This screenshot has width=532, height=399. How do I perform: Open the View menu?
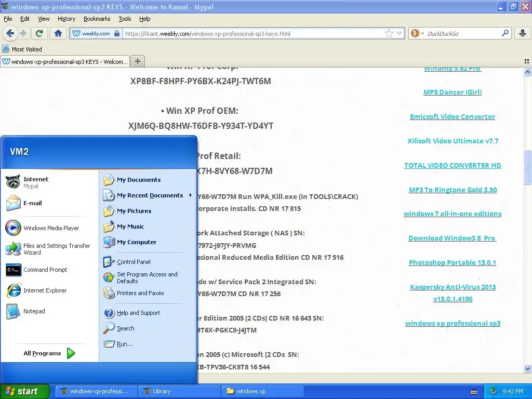pos(44,19)
